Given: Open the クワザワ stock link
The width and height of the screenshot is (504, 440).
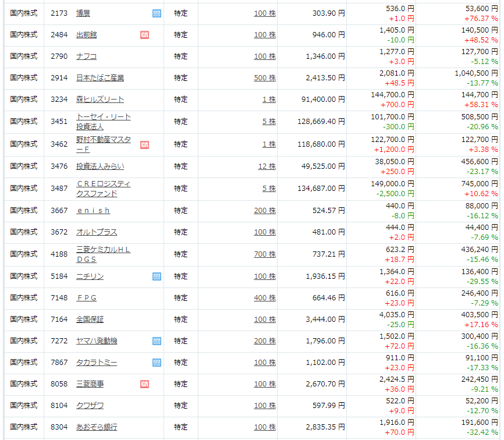Looking at the screenshot, I should 90,406.
